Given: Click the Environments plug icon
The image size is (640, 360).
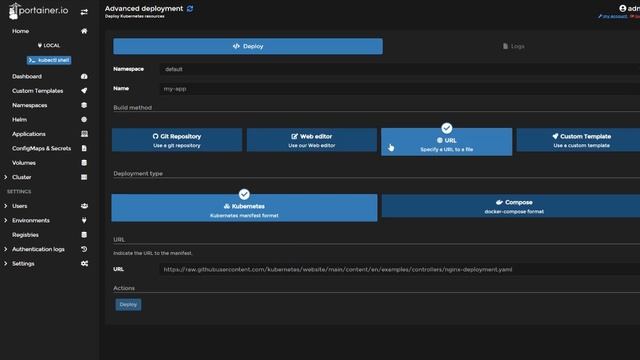Looking at the screenshot, I should [84, 220].
